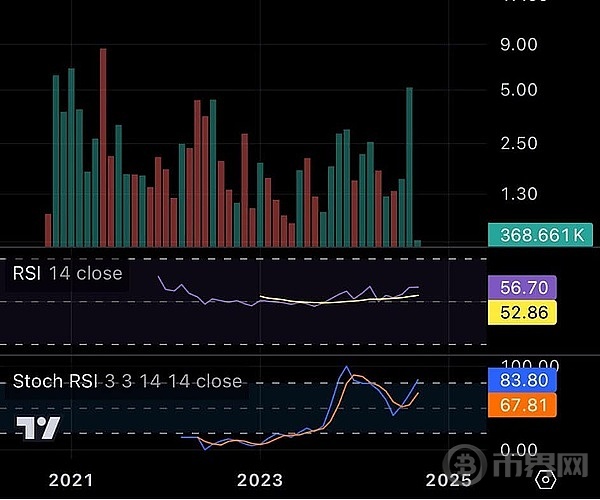Click the 0.00 Stoch RSI scale label
Viewport: 600px width, 500px height.
pos(519,451)
